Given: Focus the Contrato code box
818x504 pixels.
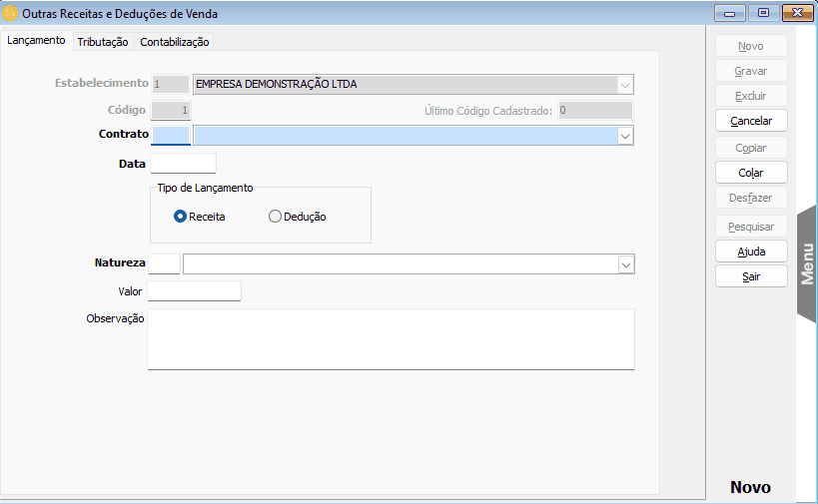Looking at the screenshot, I should [171, 135].
